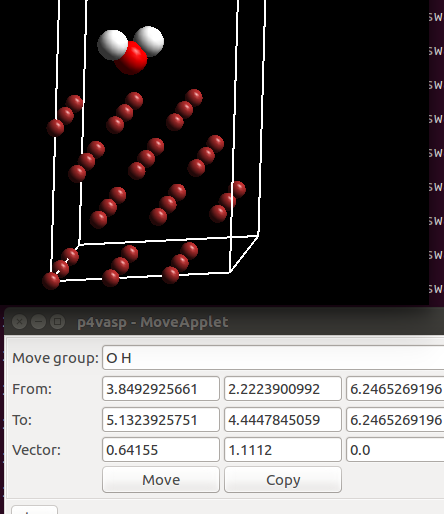Select the To Z field on the To row
This screenshot has width=444, height=514.
click(395, 419)
